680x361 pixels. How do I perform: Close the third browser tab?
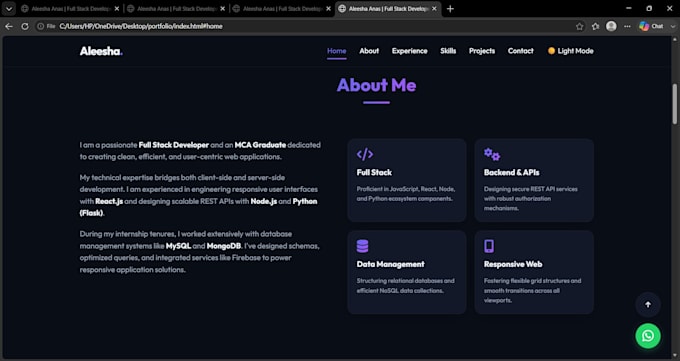pos(328,9)
